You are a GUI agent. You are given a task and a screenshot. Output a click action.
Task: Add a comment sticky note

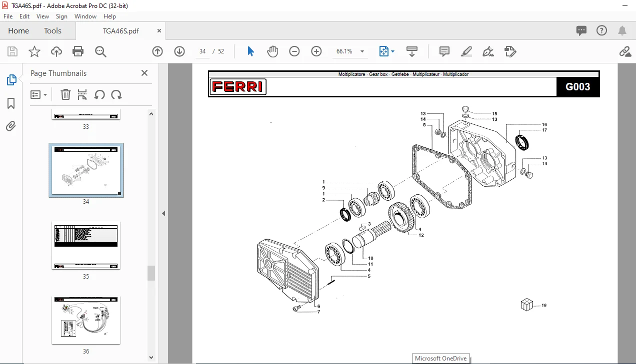coord(444,51)
